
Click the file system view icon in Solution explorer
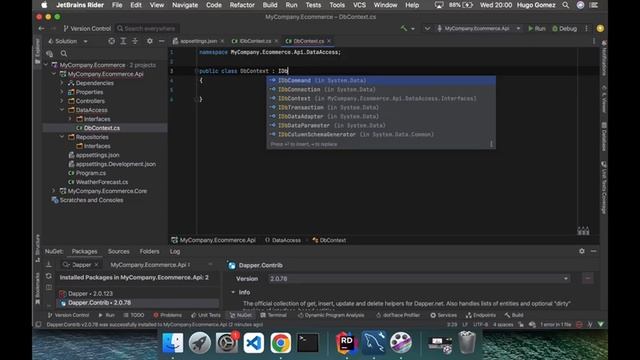pos(50,53)
